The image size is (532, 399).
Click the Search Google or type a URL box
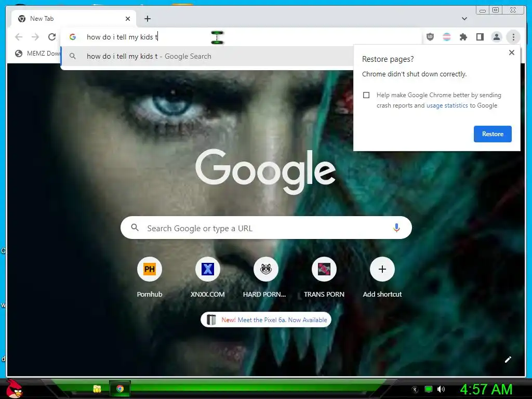pyautogui.click(x=266, y=228)
